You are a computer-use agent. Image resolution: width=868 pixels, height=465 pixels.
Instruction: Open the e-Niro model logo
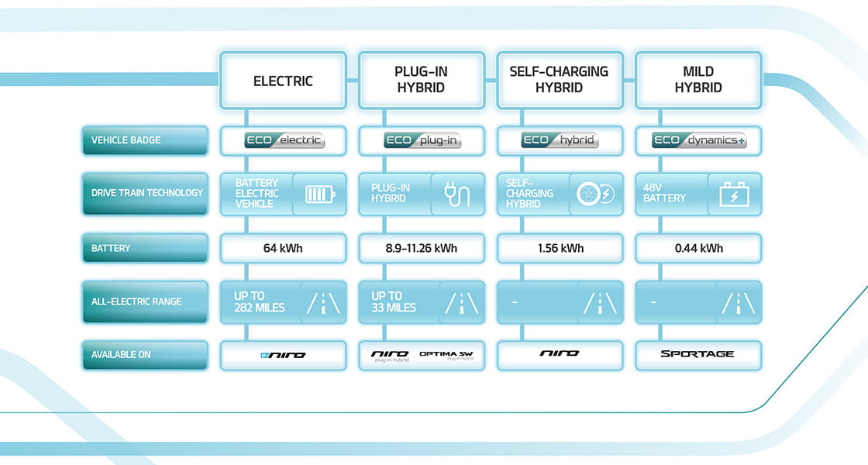[x=283, y=355]
